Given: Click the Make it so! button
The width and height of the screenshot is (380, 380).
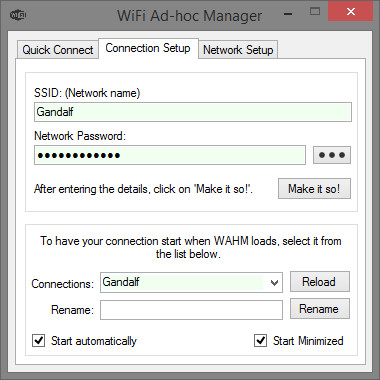Looking at the screenshot, I should pos(314,189).
